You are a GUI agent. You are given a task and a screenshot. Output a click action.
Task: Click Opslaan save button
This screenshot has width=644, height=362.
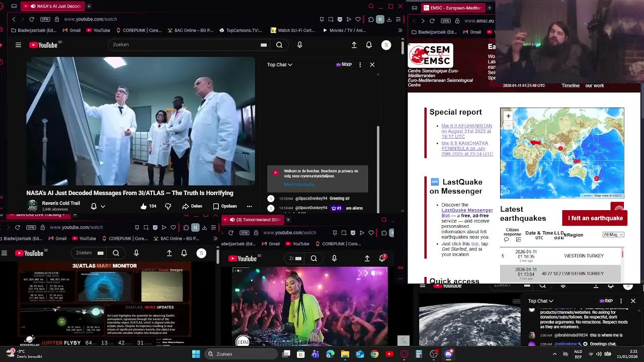(x=225, y=206)
